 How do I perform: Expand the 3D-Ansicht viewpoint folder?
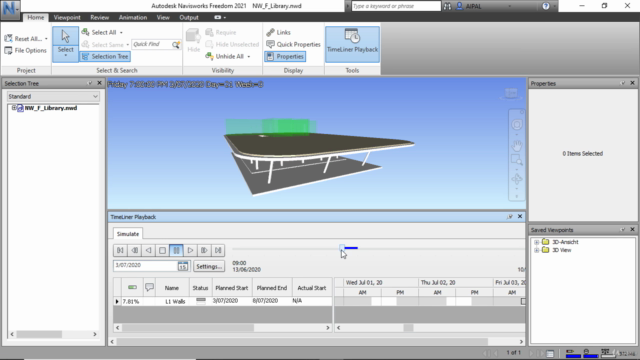coord(537,242)
